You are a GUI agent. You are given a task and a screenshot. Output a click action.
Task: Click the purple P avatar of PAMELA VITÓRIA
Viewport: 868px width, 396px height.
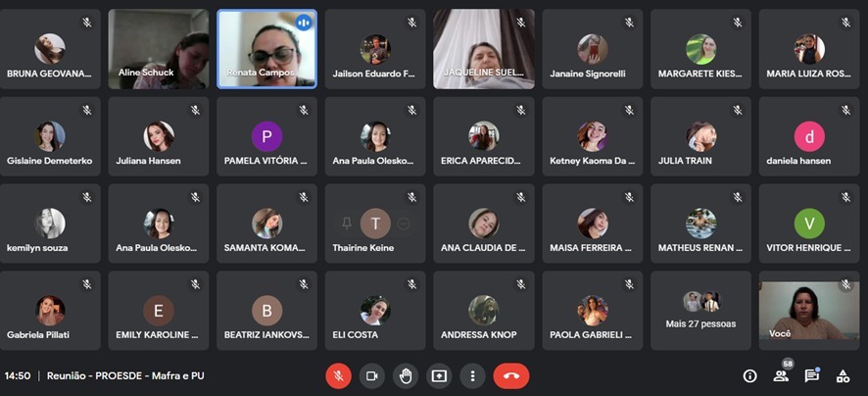[x=266, y=136]
